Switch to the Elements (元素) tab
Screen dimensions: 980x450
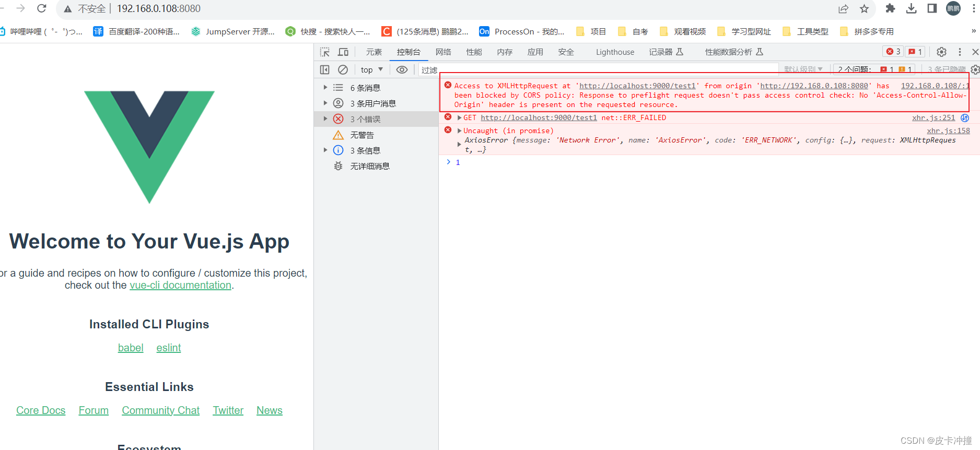[x=374, y=52]
